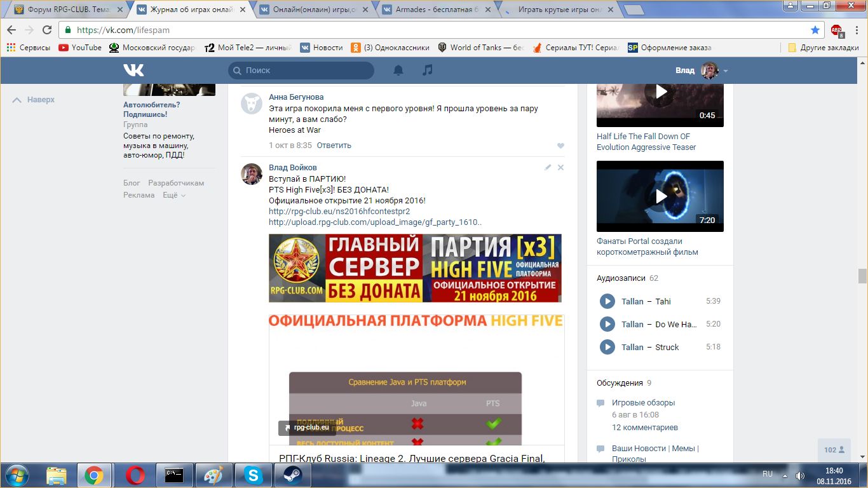
Task: Open the Разработчикам footer link
Action: 176,183
